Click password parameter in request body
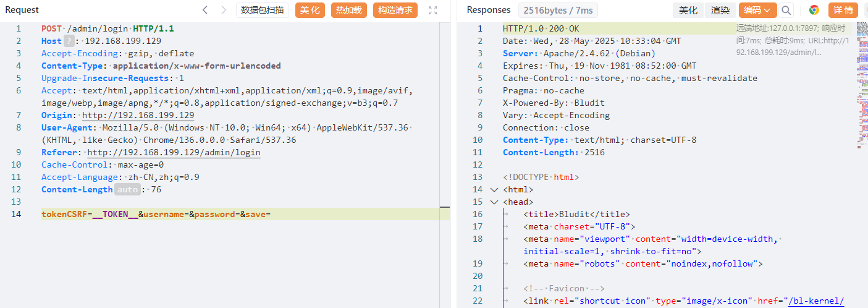This screenshot has width=868, height=308. click(x=215, y=214)
